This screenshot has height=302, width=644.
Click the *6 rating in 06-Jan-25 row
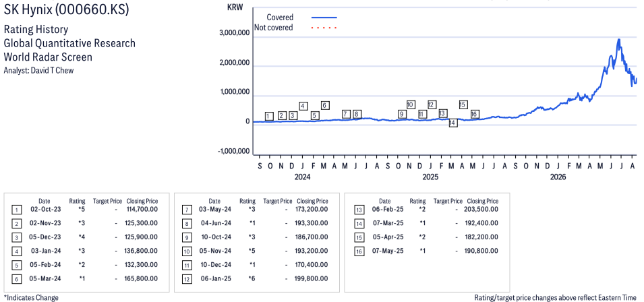click(x=252, y=278)
